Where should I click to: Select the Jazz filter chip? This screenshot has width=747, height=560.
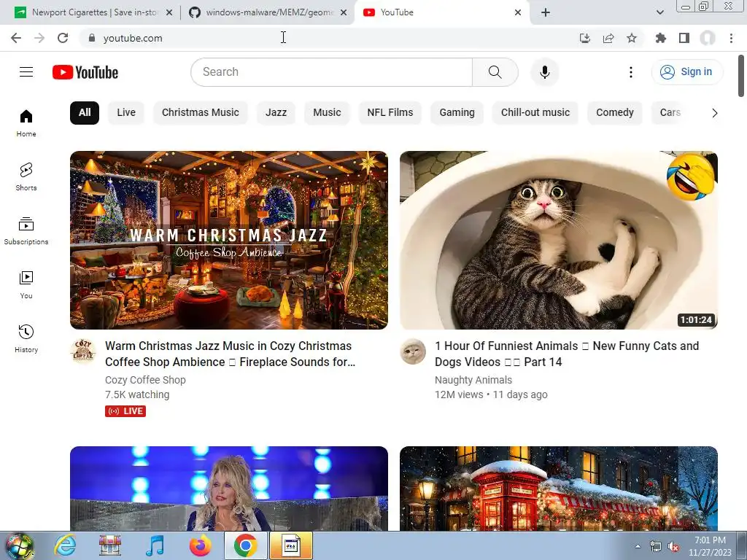(276, 113)
